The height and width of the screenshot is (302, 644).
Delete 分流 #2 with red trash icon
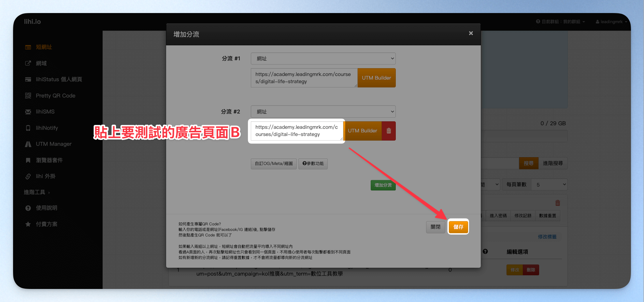pyautogui.click(x=389, y=131)
